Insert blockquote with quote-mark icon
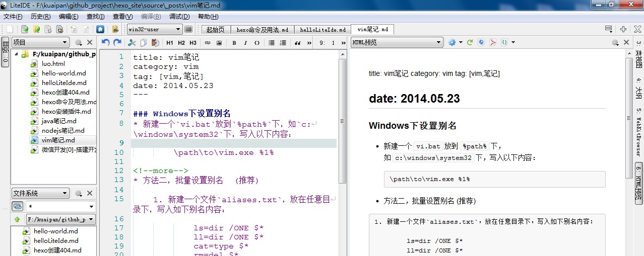The height and width of the screenshot is (256, 644). [298, 43]
